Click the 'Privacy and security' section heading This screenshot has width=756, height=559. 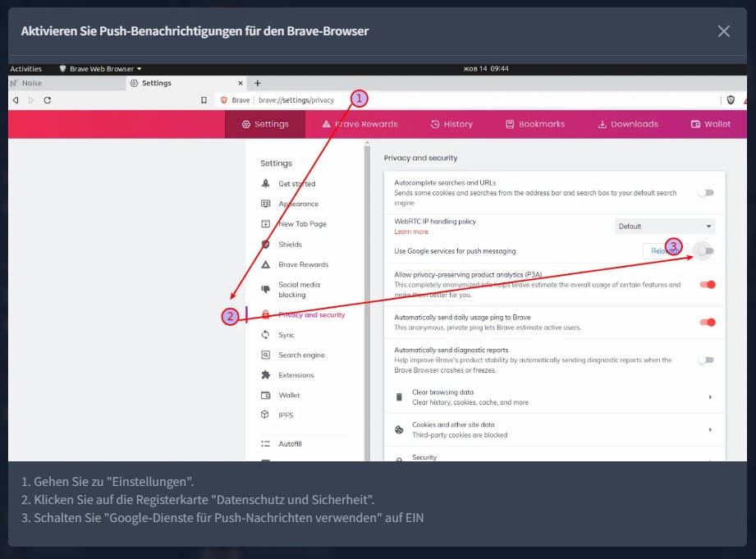point(420,158)
